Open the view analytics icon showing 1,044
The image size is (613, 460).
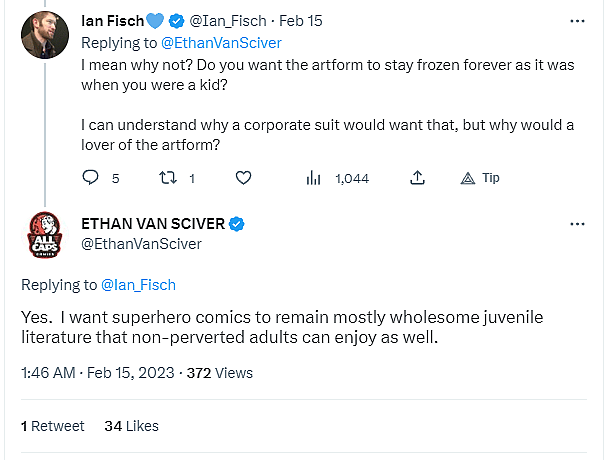pyautogui.click(x=314, y=178)
